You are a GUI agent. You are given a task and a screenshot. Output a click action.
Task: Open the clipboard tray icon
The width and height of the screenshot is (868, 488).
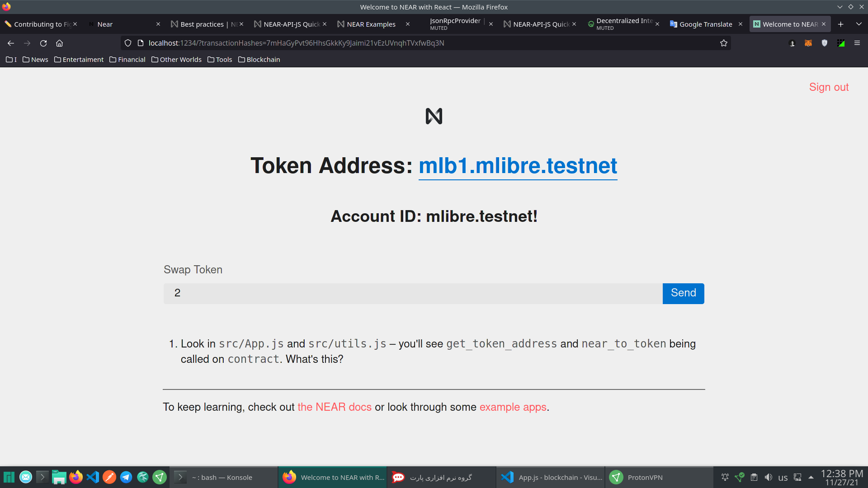click(754, 477)
